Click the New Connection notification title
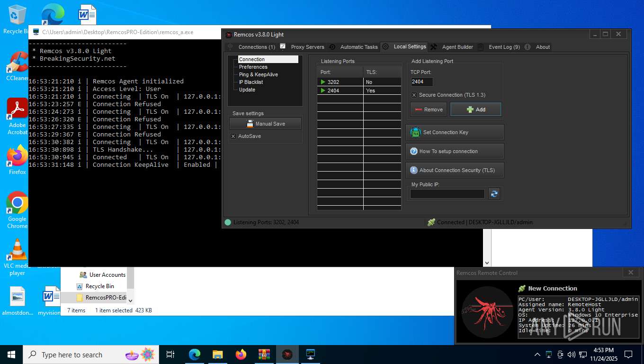Image resolution: width=644 pixels, height=364 pixels. [553, 288]
